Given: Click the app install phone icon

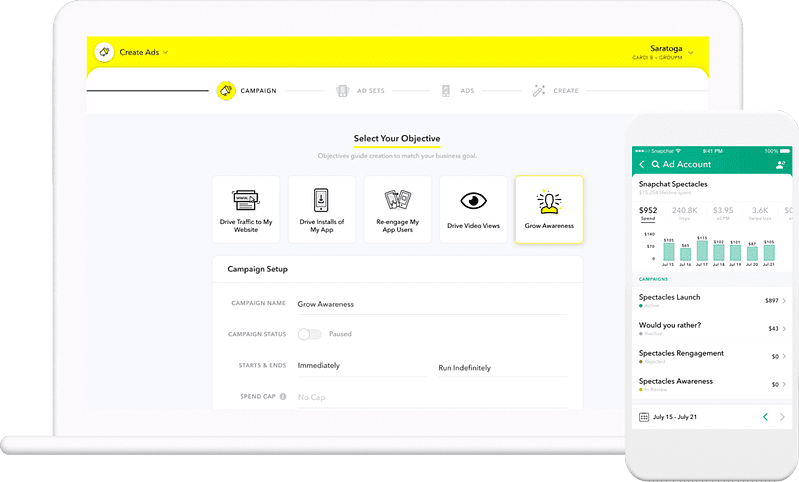Looking at the screenshot, I should click(321, 200).
